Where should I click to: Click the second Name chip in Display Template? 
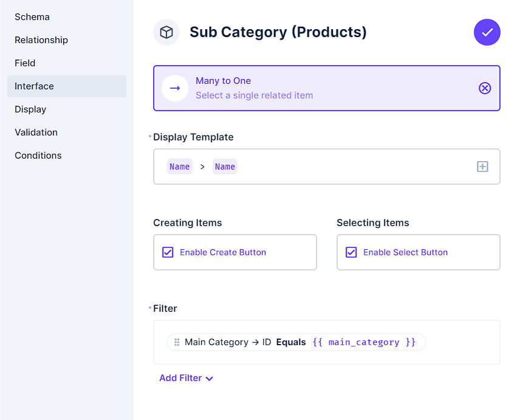click(225, 166)
